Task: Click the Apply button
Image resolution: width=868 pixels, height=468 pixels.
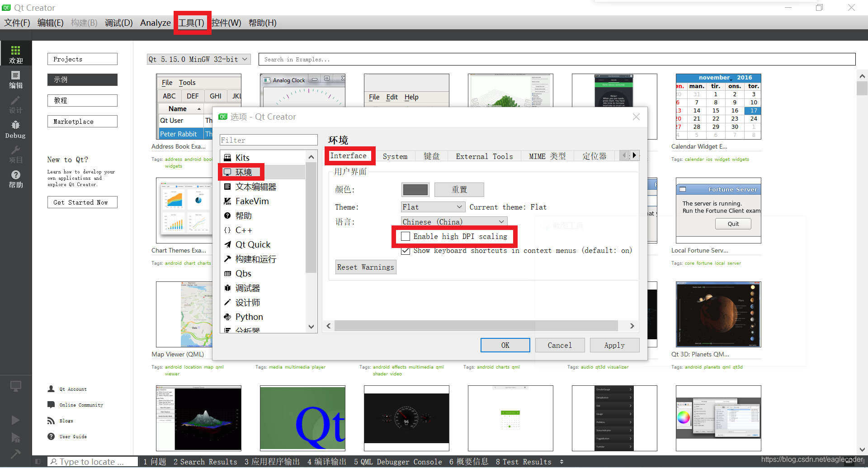Action: 614,345
